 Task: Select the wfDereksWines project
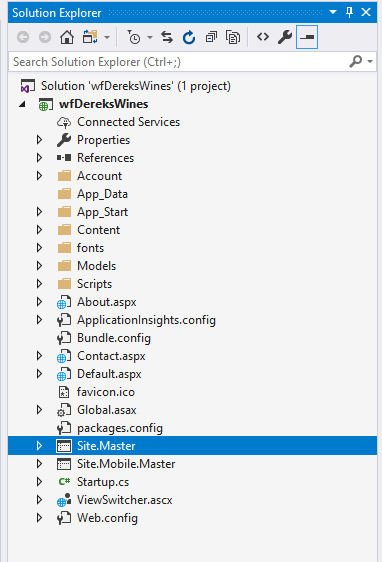pos(104,104)
